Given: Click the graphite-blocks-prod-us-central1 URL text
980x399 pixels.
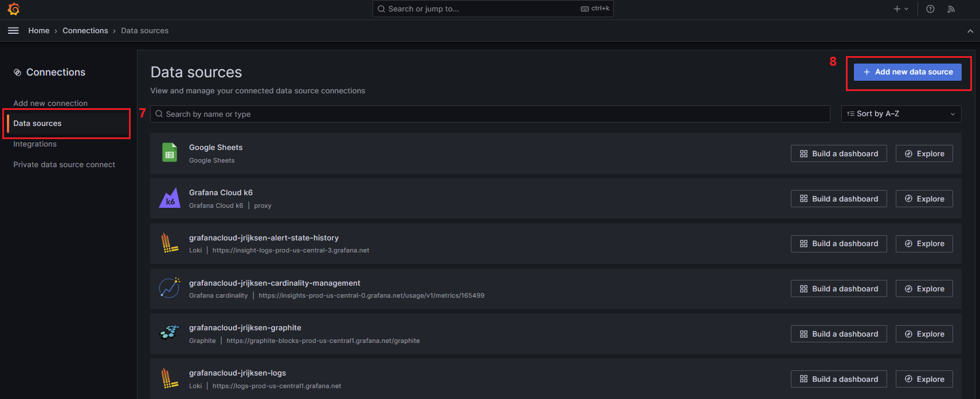Looking at the screenshot, I should (323, 341).
